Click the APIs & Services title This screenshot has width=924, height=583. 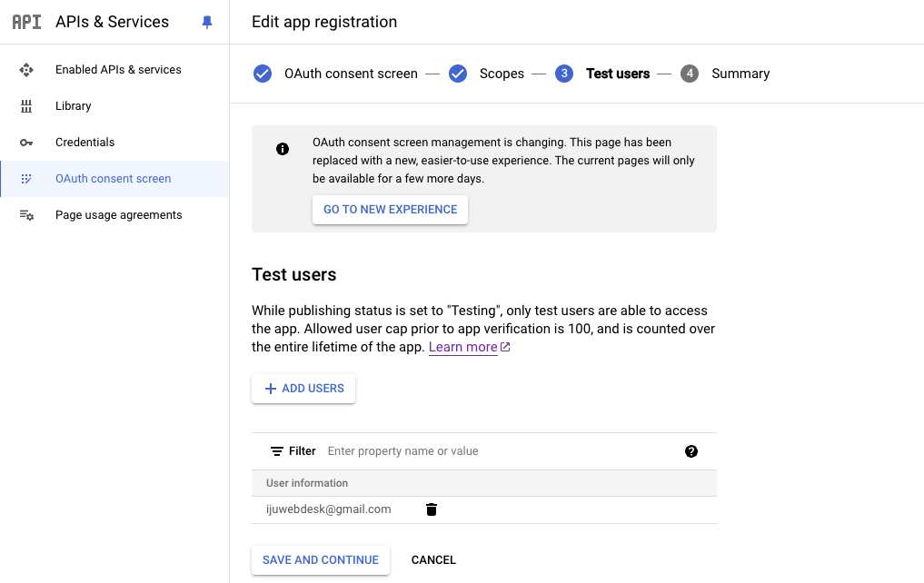point(112,22)
